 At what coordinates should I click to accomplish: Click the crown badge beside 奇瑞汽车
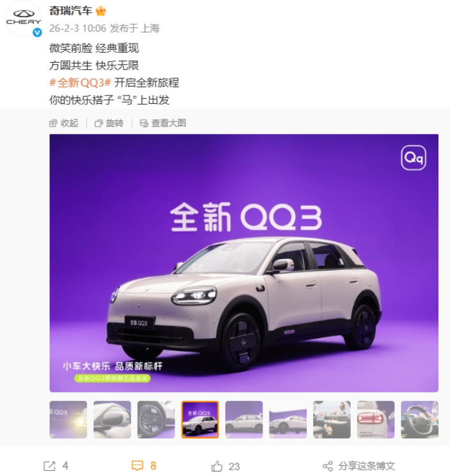pos(100,11)
